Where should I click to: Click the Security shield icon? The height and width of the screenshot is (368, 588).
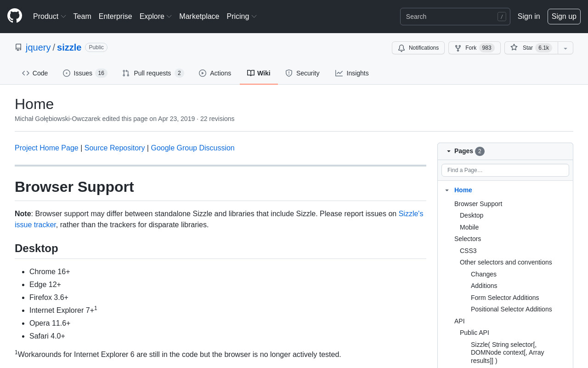coord(289,73)
